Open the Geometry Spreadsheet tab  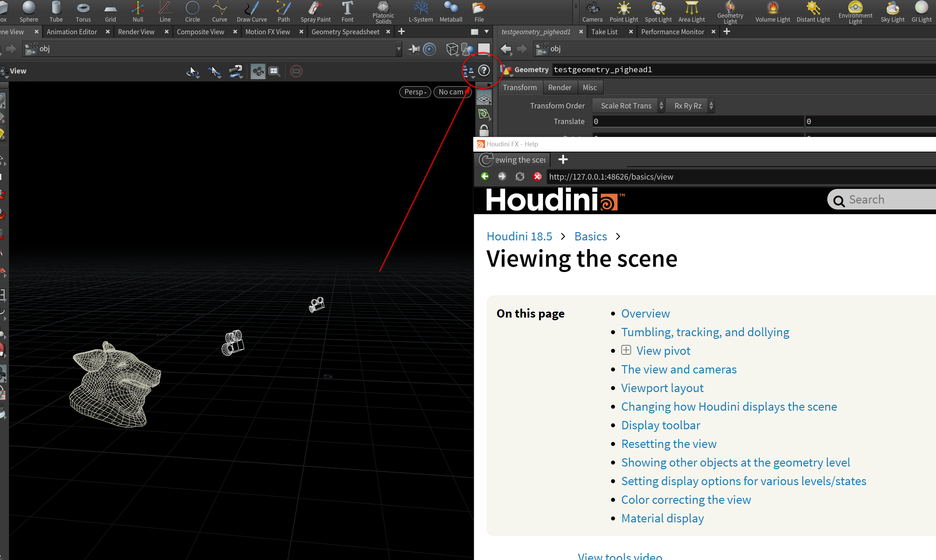click(346, 32)
